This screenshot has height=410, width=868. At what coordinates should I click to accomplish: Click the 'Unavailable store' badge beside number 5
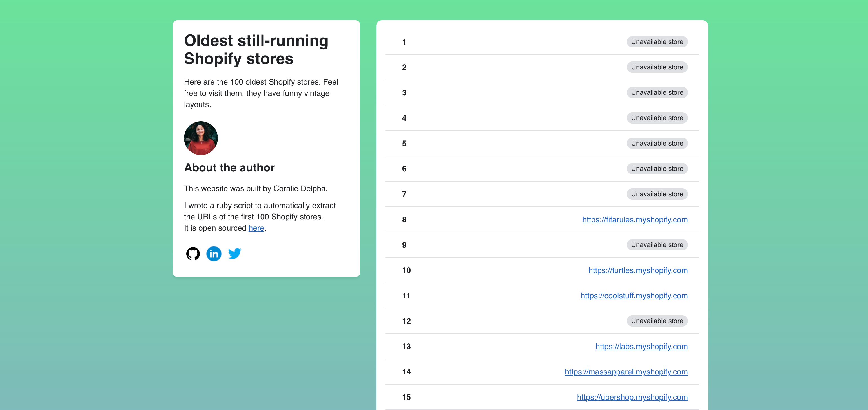coord(657,143)
